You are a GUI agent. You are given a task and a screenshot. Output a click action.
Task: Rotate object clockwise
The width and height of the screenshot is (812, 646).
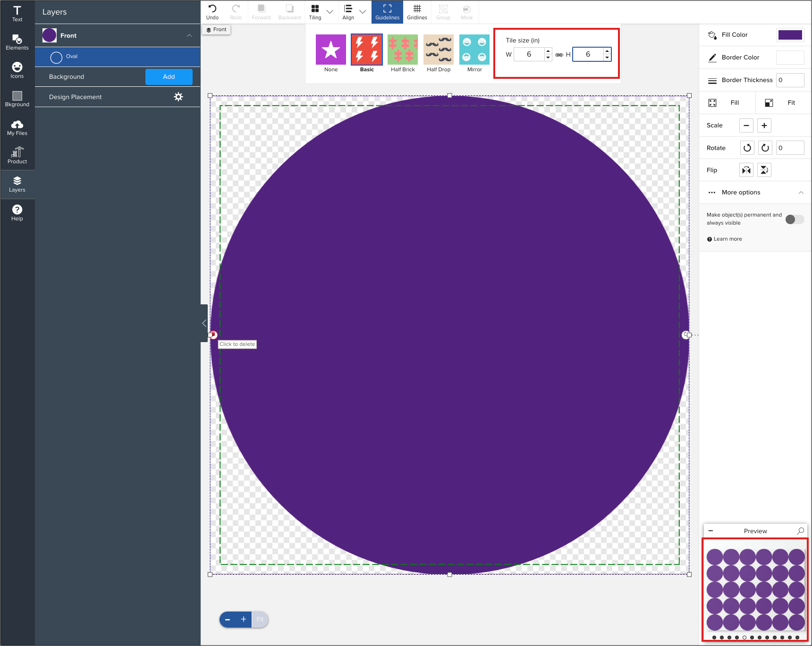tap(765, 148)
